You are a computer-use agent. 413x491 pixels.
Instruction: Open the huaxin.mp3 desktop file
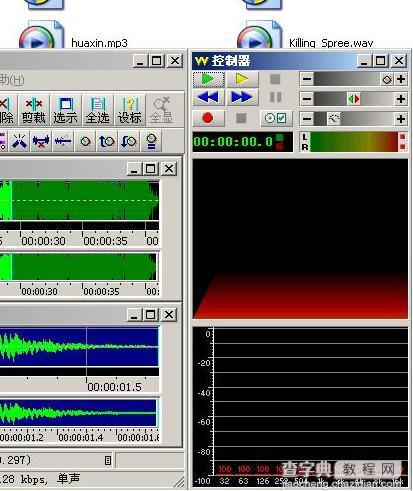[99, 43]
